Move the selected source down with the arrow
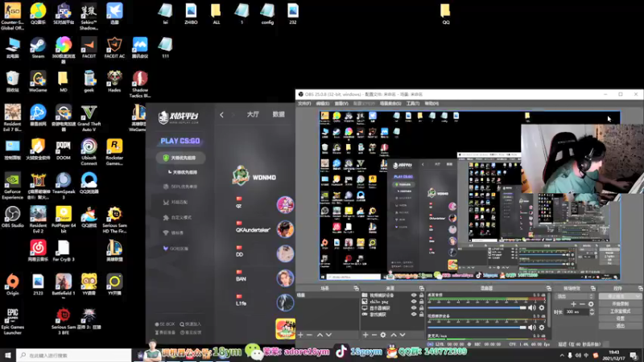644x362 pixels. pyautogui.click(x=402, y=335)
